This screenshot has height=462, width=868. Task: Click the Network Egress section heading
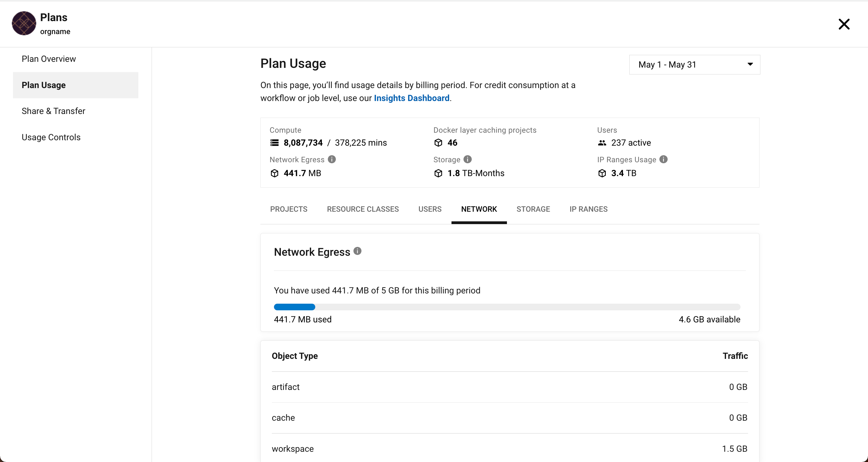[x=312, y=252]
